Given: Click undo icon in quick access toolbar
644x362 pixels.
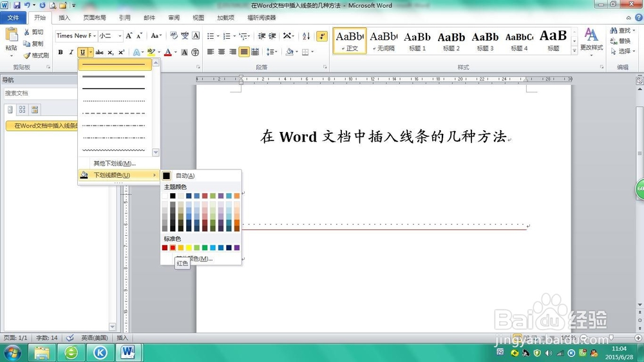Looking at the screenshot, I should tap(27, 5).
